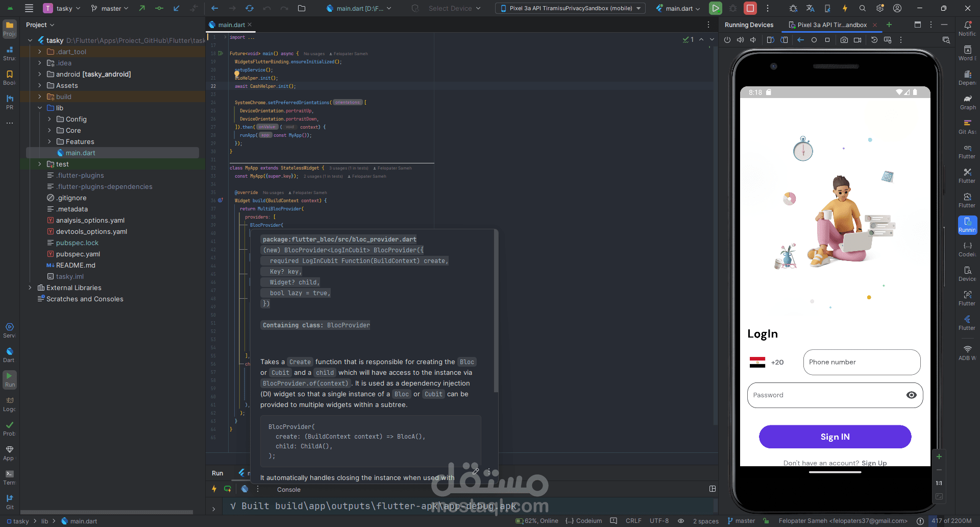Screen dimensions: 980x527
Task: Open the Notifications tool window
Action: [967, 29]
